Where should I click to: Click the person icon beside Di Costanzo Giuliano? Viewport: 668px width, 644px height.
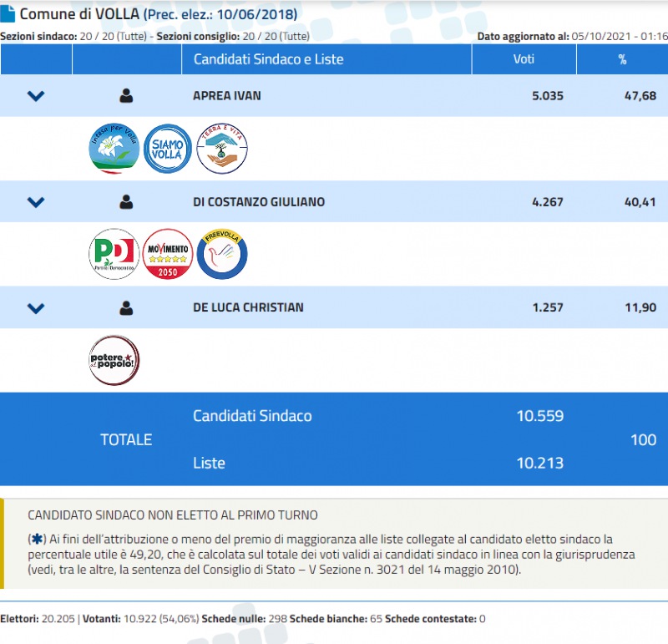point(126,202)
